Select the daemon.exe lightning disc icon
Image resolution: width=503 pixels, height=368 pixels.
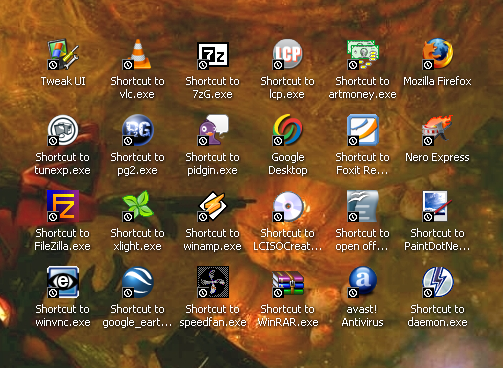coord(438,282)
